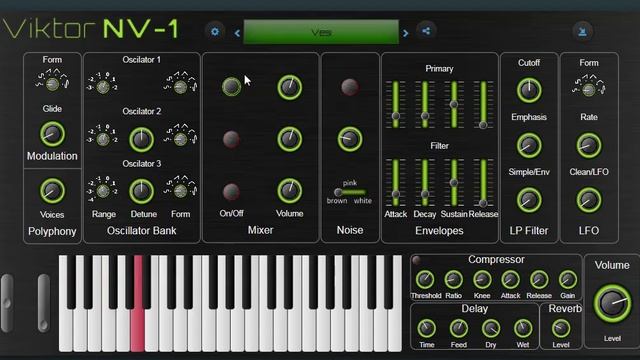Click the Noise level knob

[350, 139]
